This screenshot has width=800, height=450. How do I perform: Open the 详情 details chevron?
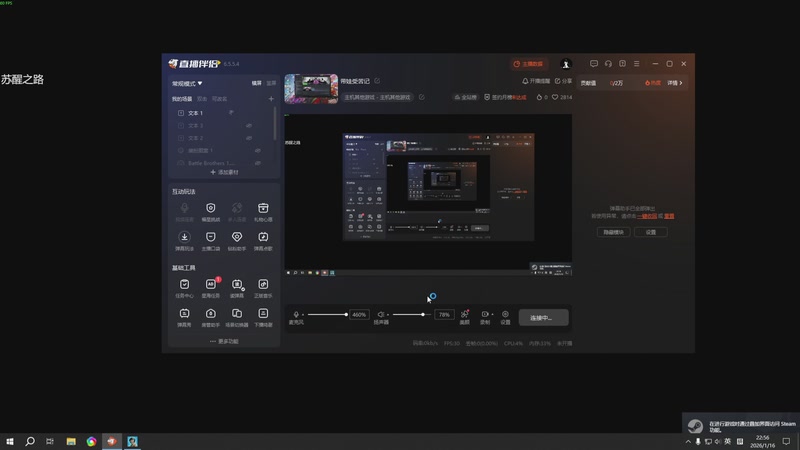(675, 83)
